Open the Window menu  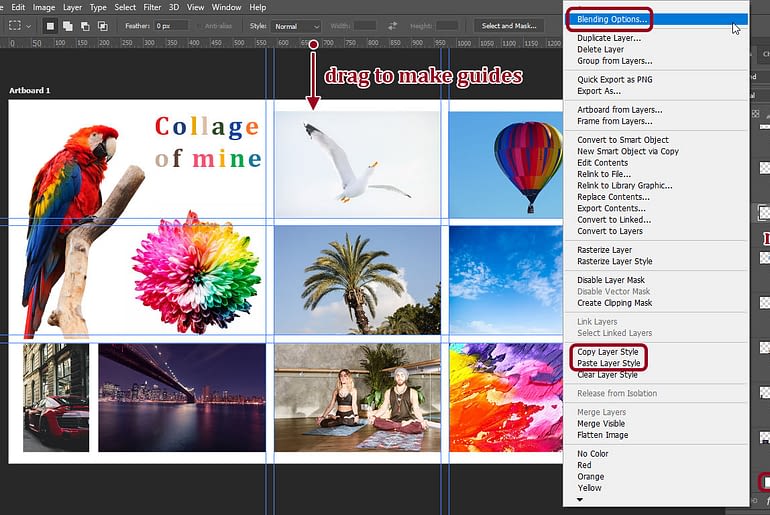(226, 7)
